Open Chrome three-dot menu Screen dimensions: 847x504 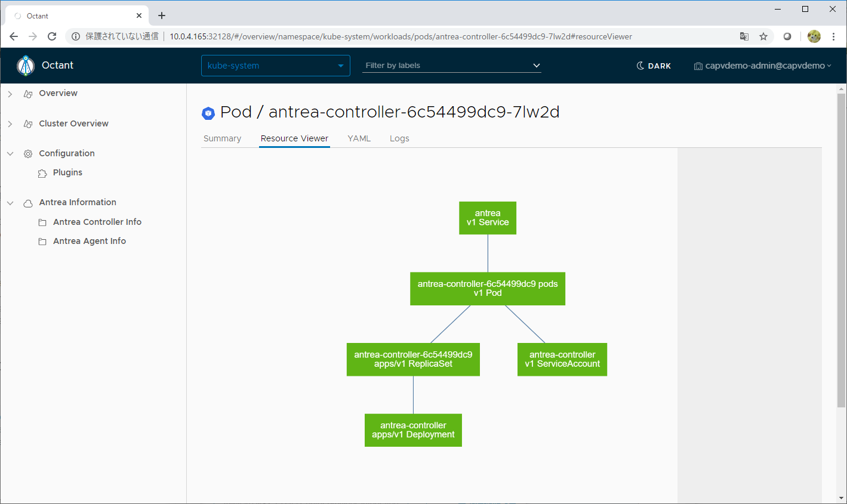[834, 36]
